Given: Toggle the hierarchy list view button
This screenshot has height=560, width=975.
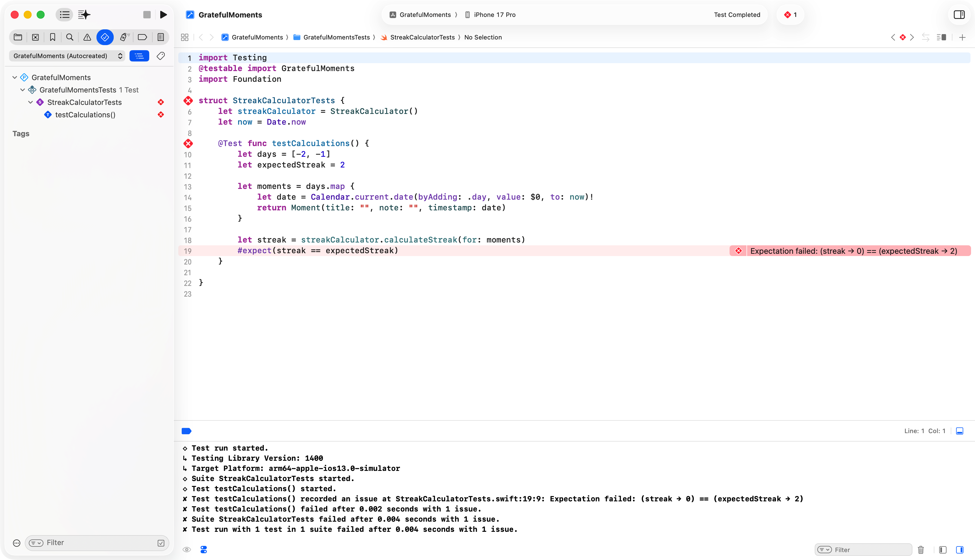Looking at the screenshot, I should click(139, 56).
